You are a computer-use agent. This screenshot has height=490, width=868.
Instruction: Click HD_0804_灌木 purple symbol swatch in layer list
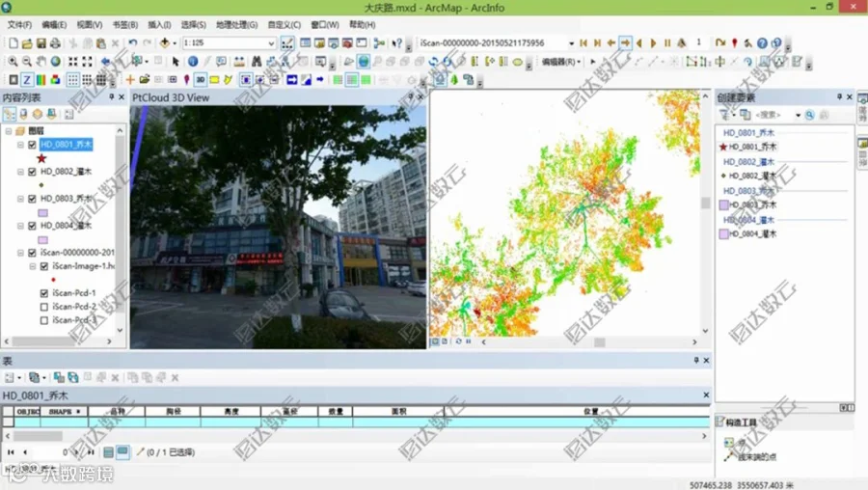(42, 240)
